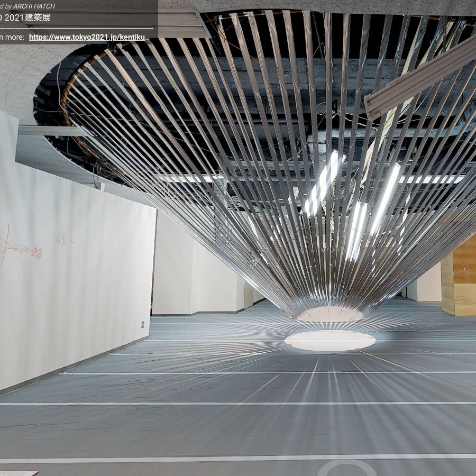Click the Japanese handwriting on the left wall

tap(63, 241)
